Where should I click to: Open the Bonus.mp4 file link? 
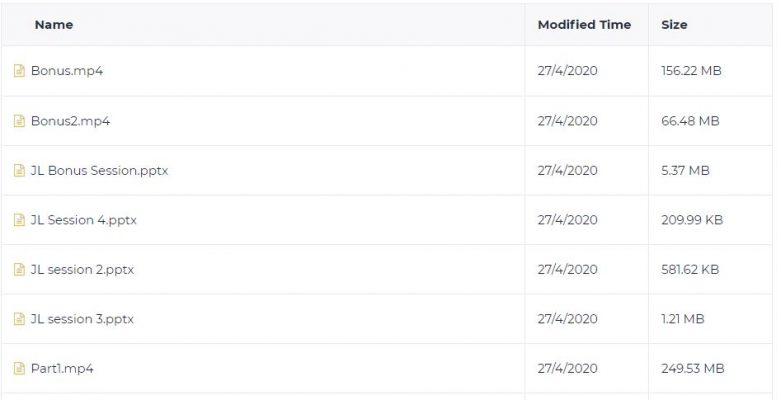pyautogui.click(x=67, y=71)
